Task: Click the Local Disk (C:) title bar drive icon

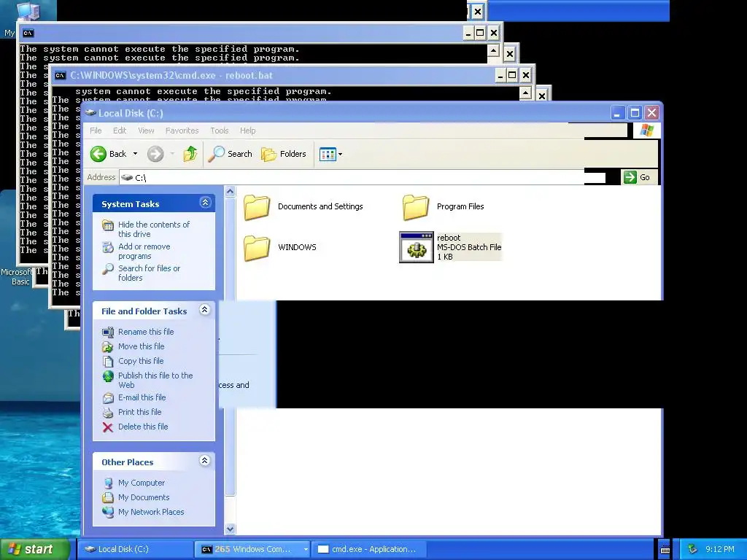Action: (90, 113)
